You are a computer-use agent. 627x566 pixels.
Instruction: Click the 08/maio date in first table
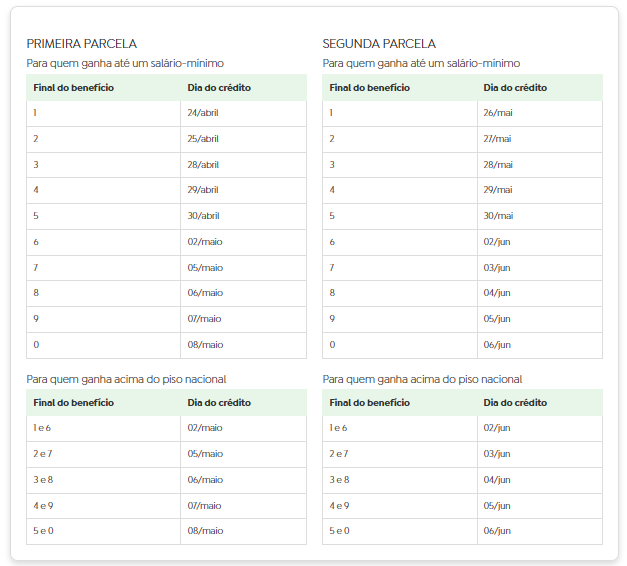[205, 345]
